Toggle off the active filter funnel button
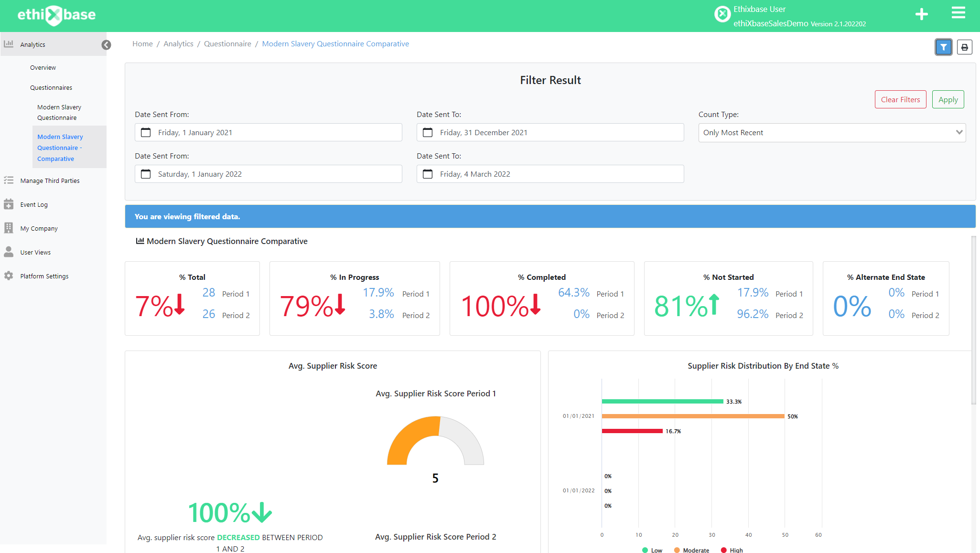The height and width of the screenshot is (553, 980). pyautogui.click(x=943, y=47)
